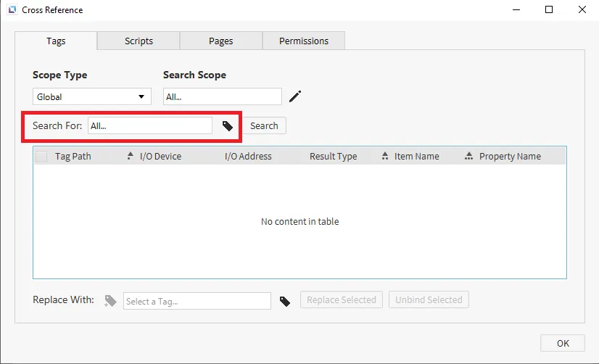Click the Select a Tag input field
The height and width of the screenshot is (364, 599).
[197, 301]
